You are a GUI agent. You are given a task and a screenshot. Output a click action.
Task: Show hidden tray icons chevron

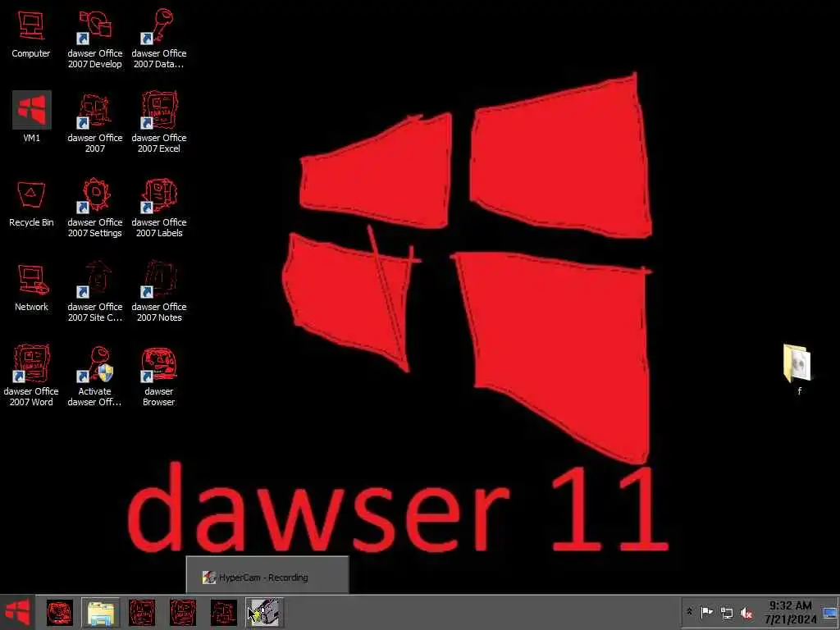coord(689,612)
